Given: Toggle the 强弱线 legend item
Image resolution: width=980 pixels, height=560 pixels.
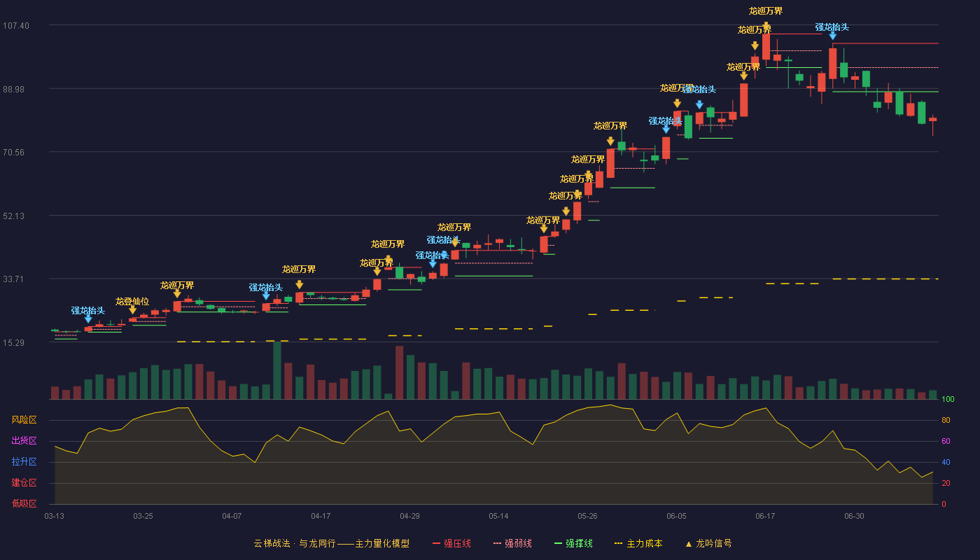Looking at the screenshot, I should (x=512, y=543).
